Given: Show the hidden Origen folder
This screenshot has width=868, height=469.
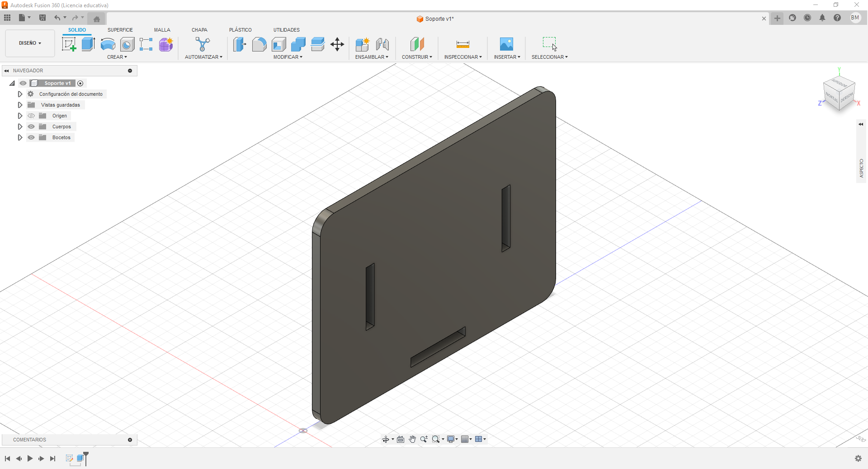Looking at the screenshot, I should tap(31, 116).
